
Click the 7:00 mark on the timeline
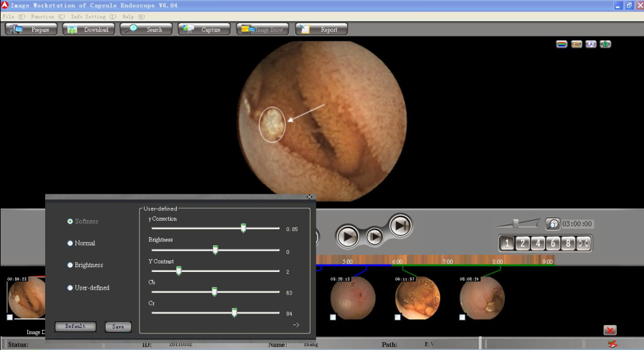pos(447,262)
